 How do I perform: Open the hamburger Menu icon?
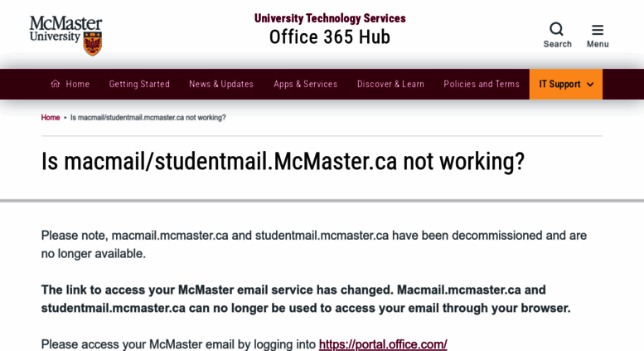click(x=598, y=30)
